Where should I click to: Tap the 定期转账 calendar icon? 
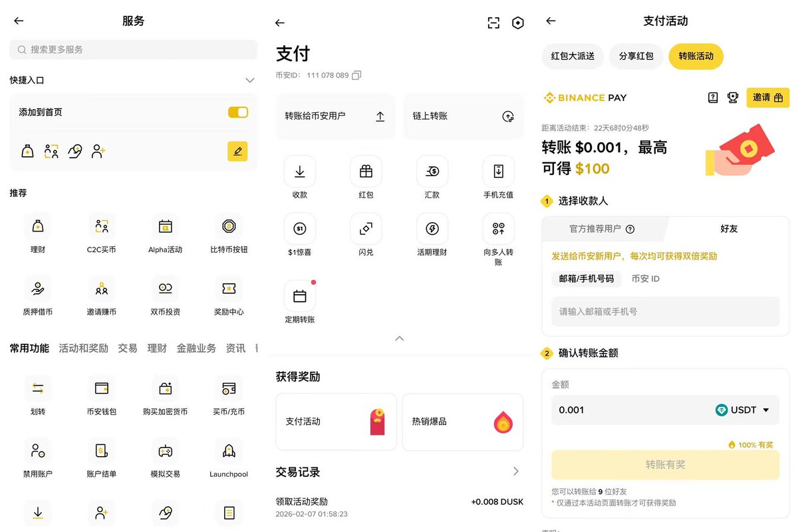coord(300,297)
